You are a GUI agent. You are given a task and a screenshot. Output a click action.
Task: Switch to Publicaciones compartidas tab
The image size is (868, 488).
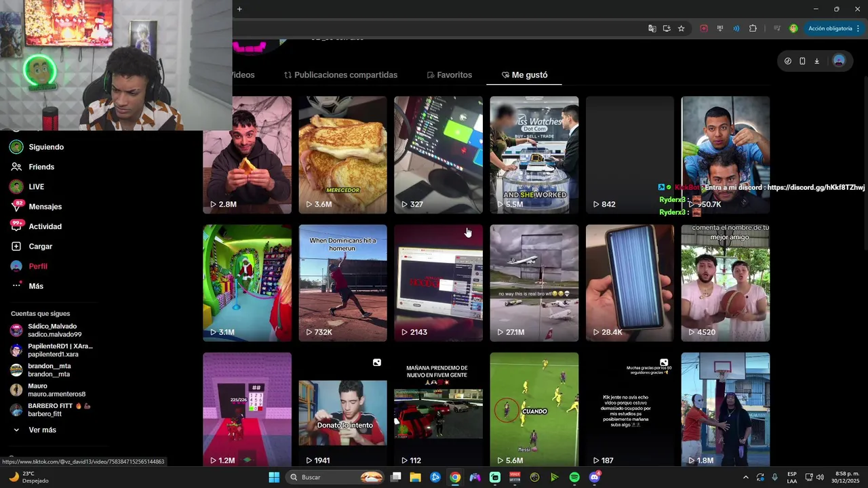click(x=340, y=75)
